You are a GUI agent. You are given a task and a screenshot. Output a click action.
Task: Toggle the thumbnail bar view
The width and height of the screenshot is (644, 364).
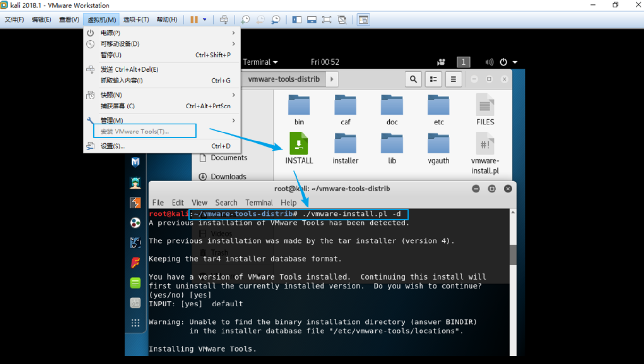(x=312, y=19)
